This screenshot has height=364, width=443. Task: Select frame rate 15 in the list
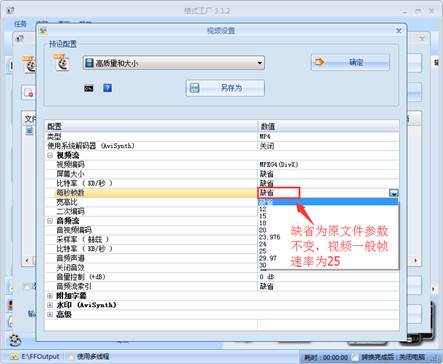[x=263, y=216]
